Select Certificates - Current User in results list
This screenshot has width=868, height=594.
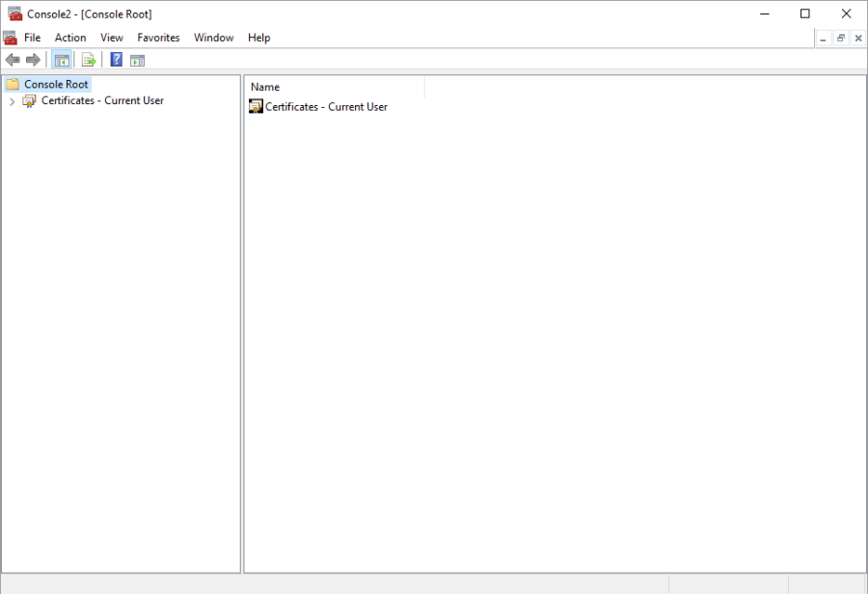tap(326, 107)
